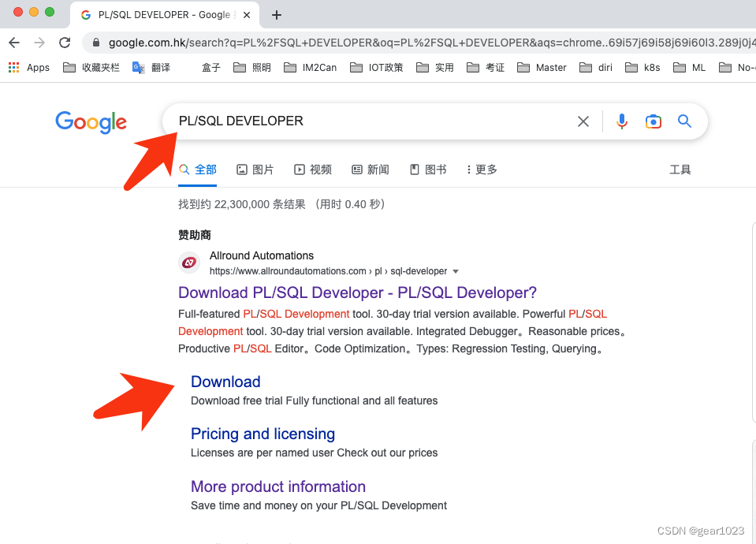
Task: Click the Pricing and licensing link
Action: pyautogui.click(x=263, y=434)
